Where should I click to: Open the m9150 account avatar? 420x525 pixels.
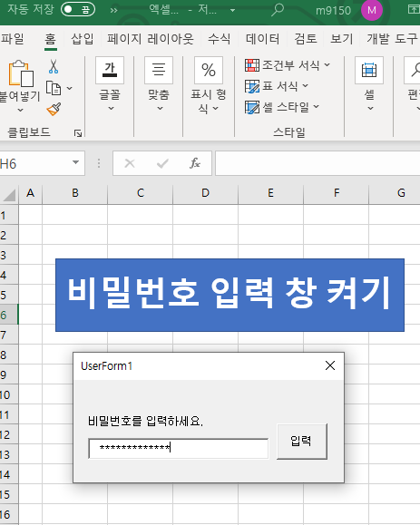(371, 10)
